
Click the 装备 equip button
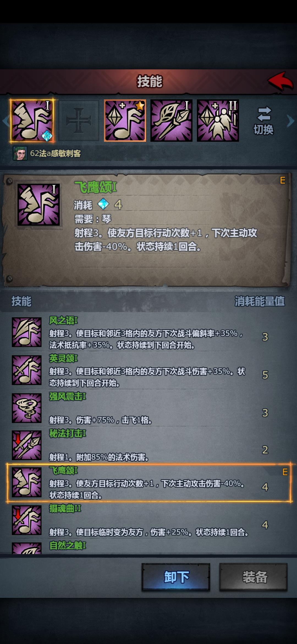(253, 577)
